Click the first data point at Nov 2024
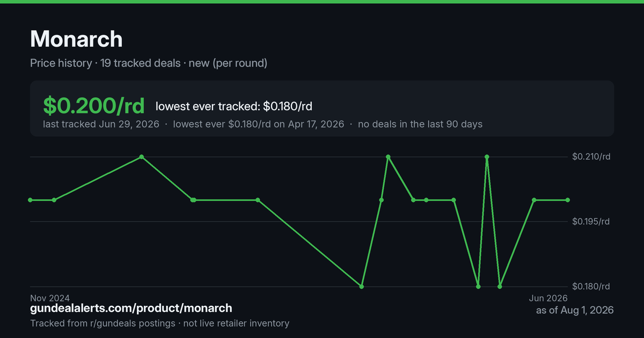Screen dimensions: 644x338 click(30, 200)
